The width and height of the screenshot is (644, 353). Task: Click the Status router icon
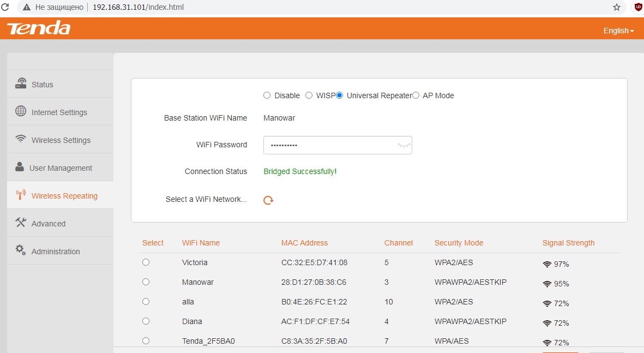[21, 83]
